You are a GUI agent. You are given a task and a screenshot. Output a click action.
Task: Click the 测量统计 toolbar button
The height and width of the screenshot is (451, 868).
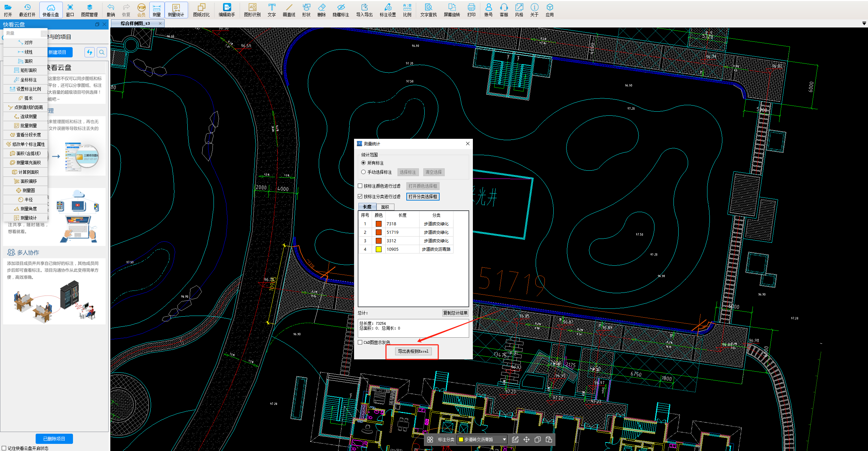click(176, 10)
